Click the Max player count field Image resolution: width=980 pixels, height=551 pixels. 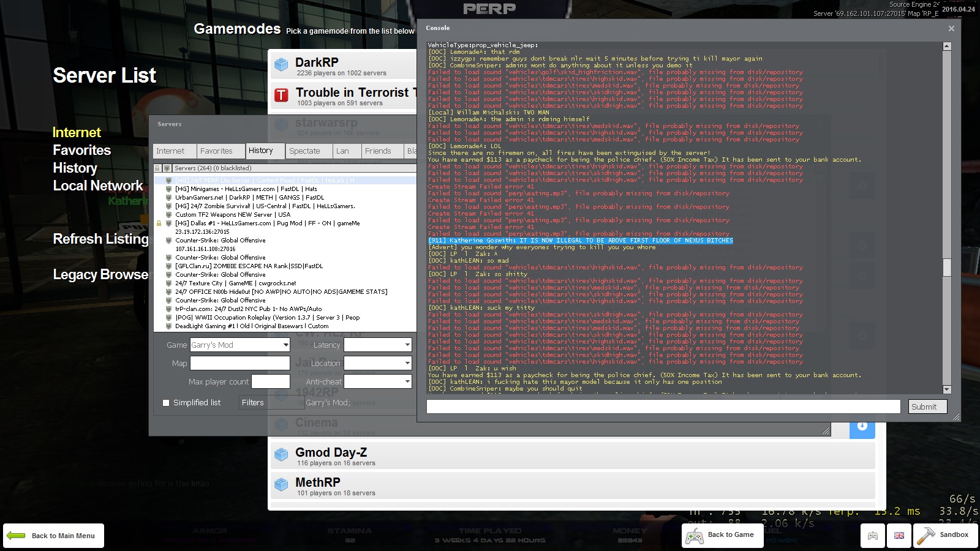[x=271, y=382]
